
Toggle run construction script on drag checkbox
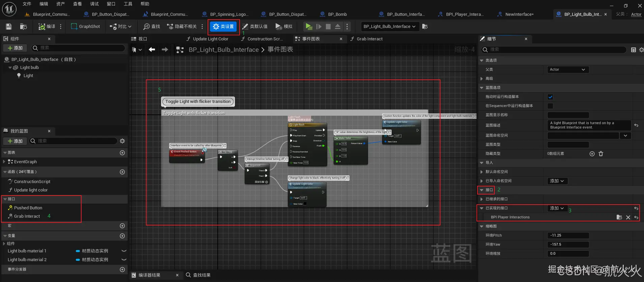[550, 97]
